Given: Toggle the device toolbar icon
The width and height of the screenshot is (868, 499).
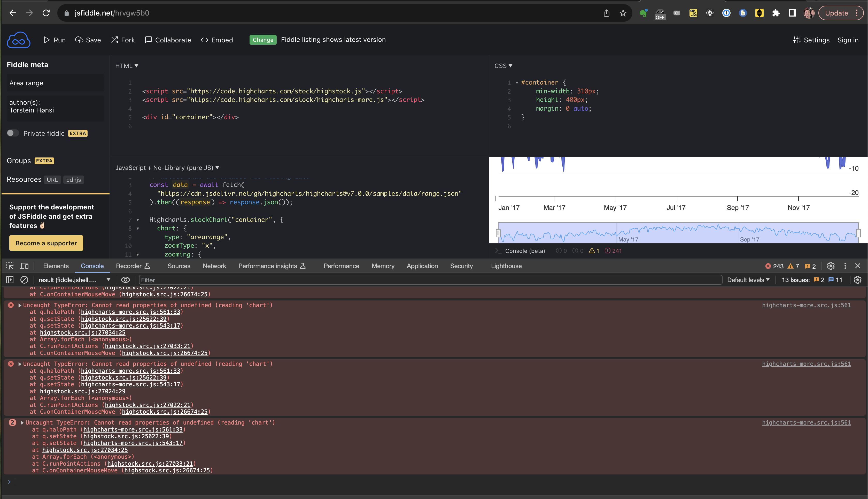Looking at the screenshot, I should pyautogui.click(x=24, y=266).
